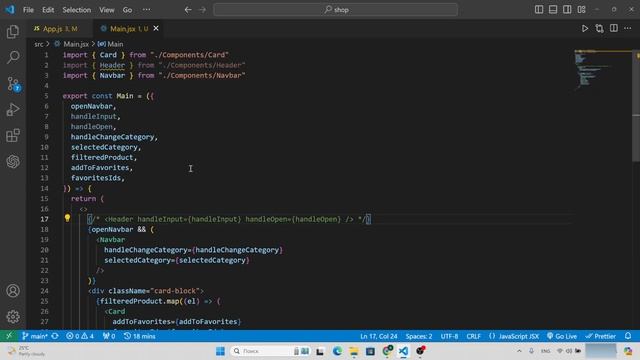Change encoding via UTF-8
Screen dimensions: 640x360
(449, 336)
